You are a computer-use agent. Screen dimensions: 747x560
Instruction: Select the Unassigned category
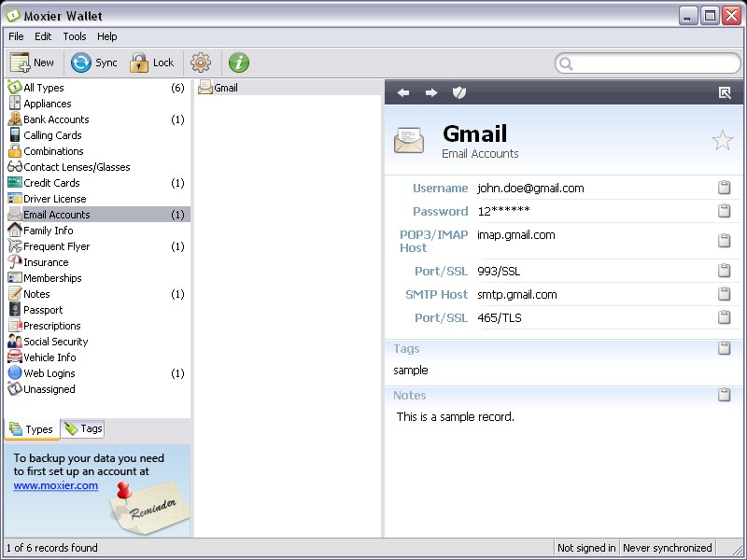point(97,389)
